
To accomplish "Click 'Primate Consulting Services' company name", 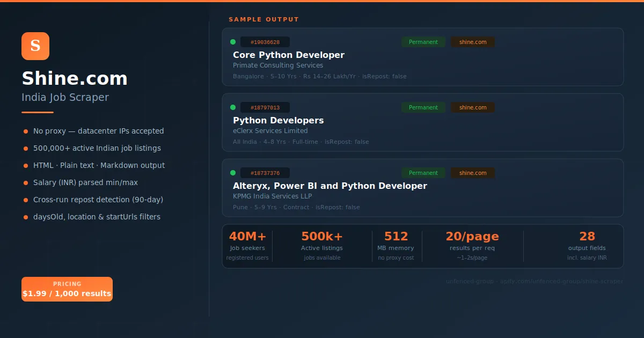I will (278, 65).
